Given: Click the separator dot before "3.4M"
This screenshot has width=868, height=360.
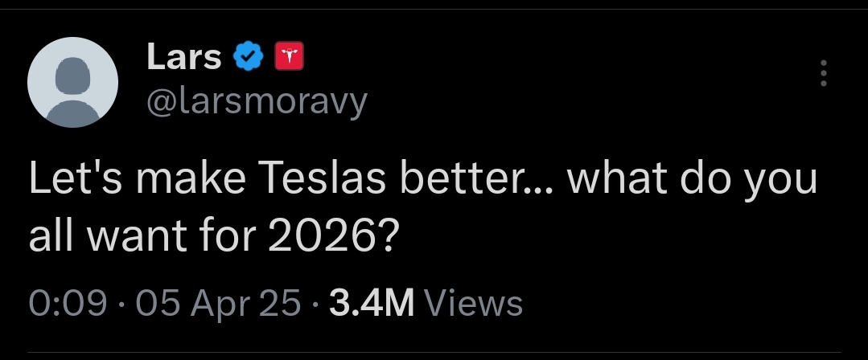Looking at the screenshot, I should pyautogui.click(x=317, y=304).
